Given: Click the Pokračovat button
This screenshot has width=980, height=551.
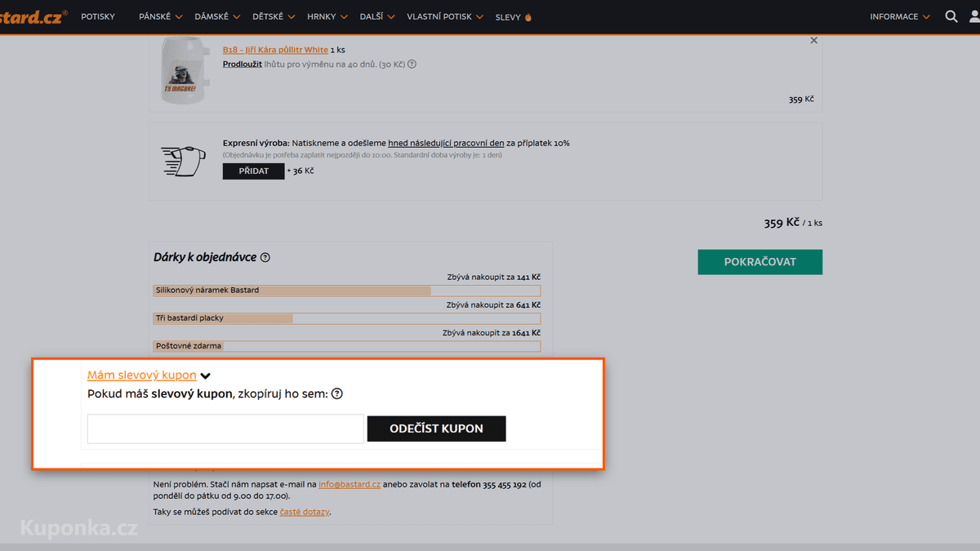Looking at the screenshot, I should [759, 262].
